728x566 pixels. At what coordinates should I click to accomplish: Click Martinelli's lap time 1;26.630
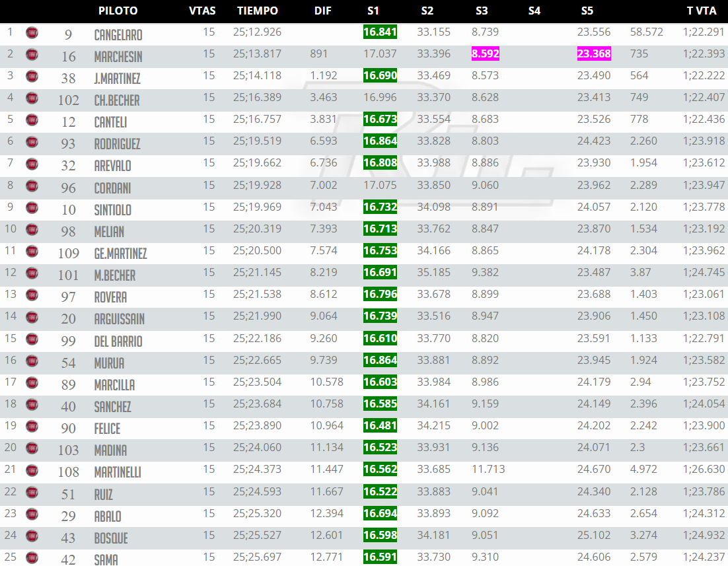704,470
